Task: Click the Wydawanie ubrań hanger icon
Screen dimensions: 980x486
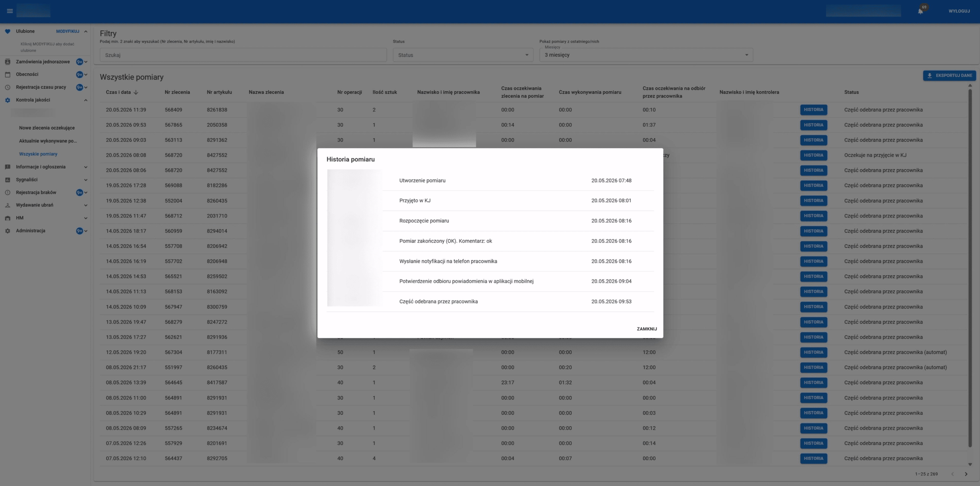Action: pyautogui.click(x=8, y=205)
